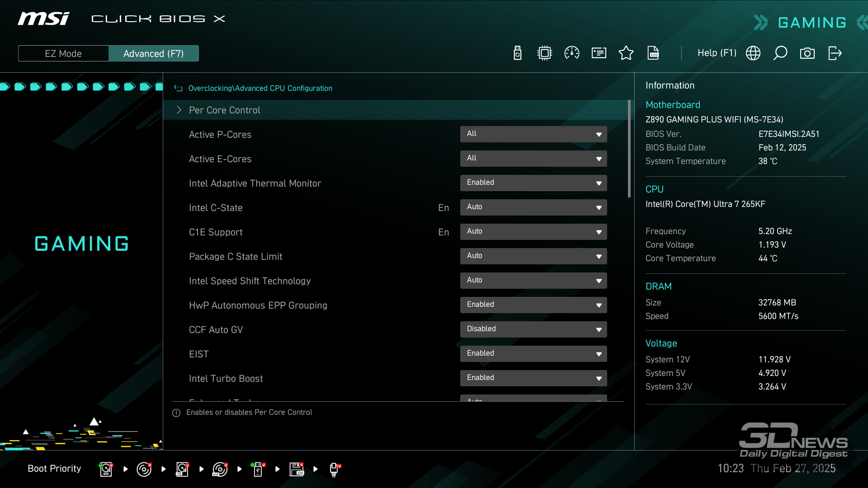Select first hard disk boot priority icon
Screen dimensions: 868x488
(106, 469)
